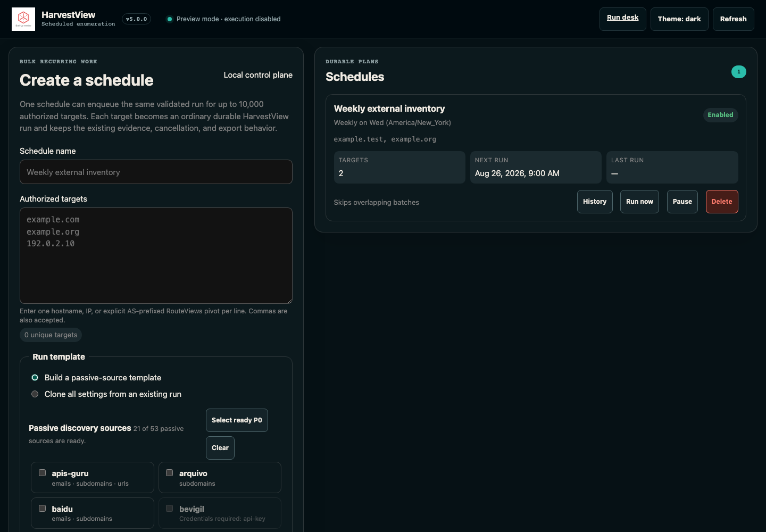Click Weekly on Wed (America/New_York) text
Viewport: 766px width, 532px height.
pos(393,123)
